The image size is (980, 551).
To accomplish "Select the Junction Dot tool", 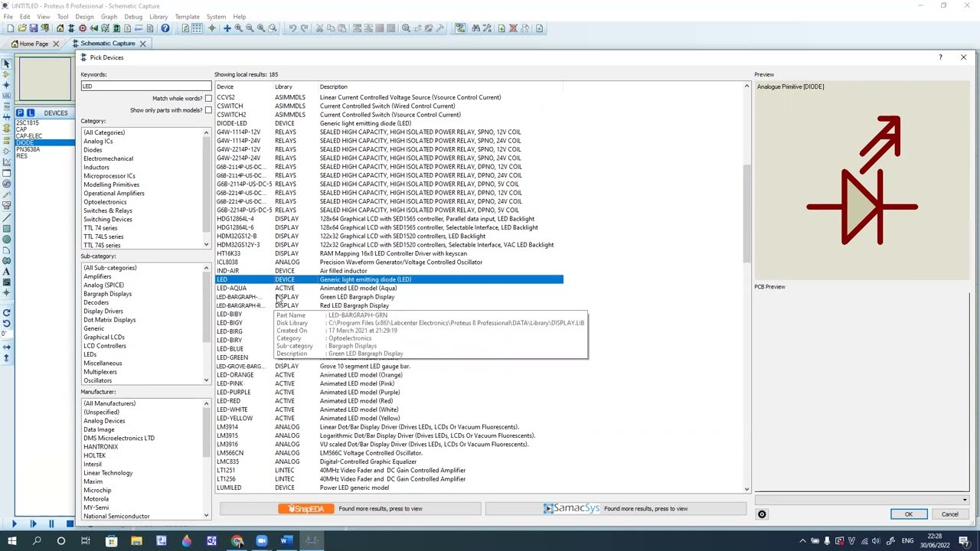I will [x=6, y=86].
